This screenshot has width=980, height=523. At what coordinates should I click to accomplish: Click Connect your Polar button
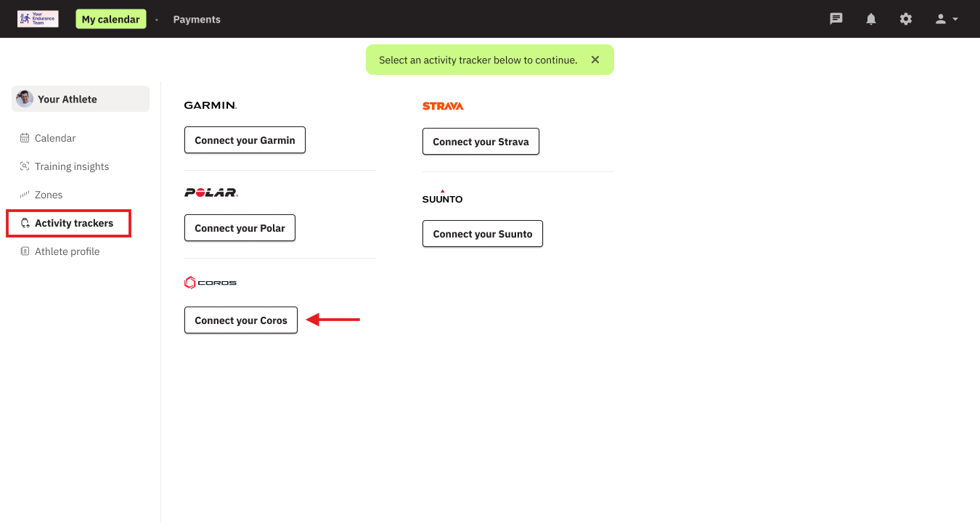pos(240,228)
